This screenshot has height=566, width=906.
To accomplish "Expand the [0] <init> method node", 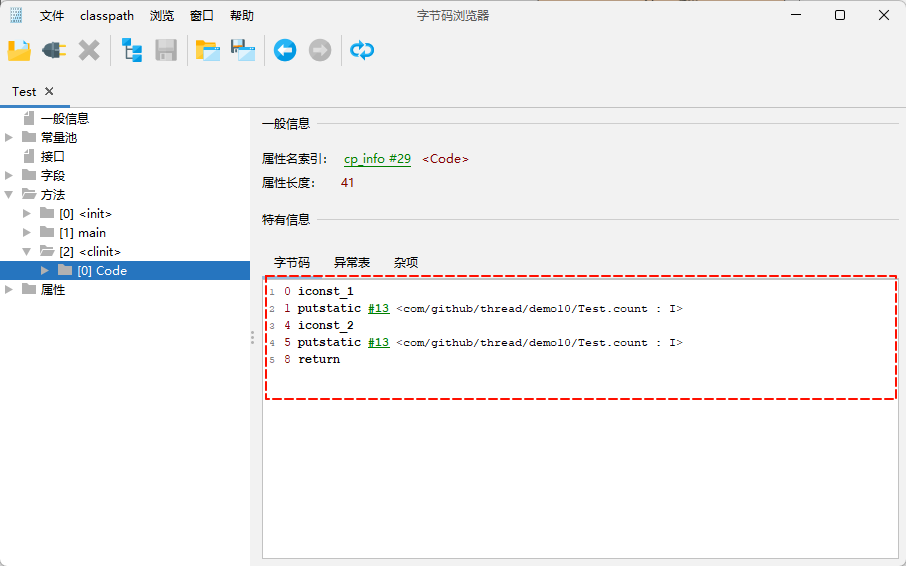I will point(28,214).
